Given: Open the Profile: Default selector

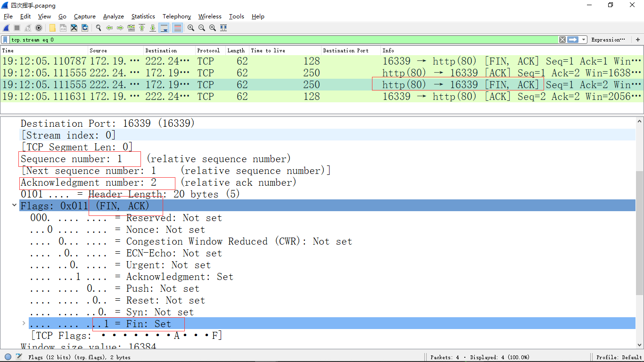Looking at the screenshot, I should [x=619, y=357].
